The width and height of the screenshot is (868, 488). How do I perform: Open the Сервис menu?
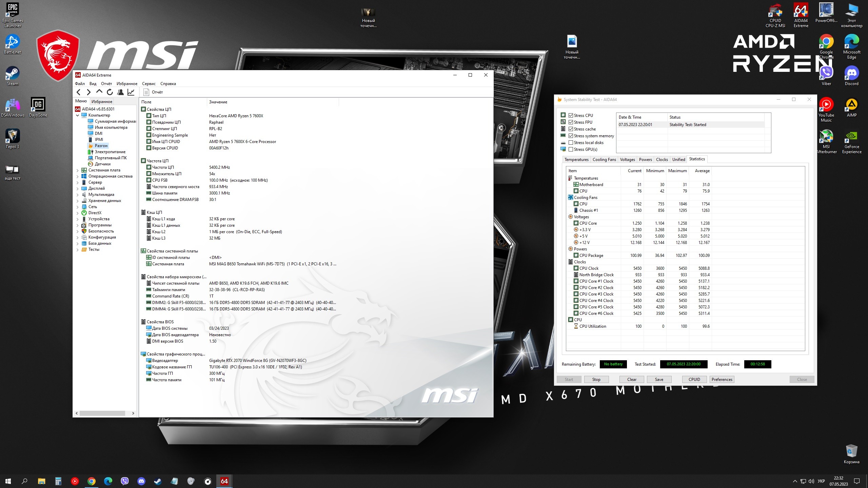149,84
